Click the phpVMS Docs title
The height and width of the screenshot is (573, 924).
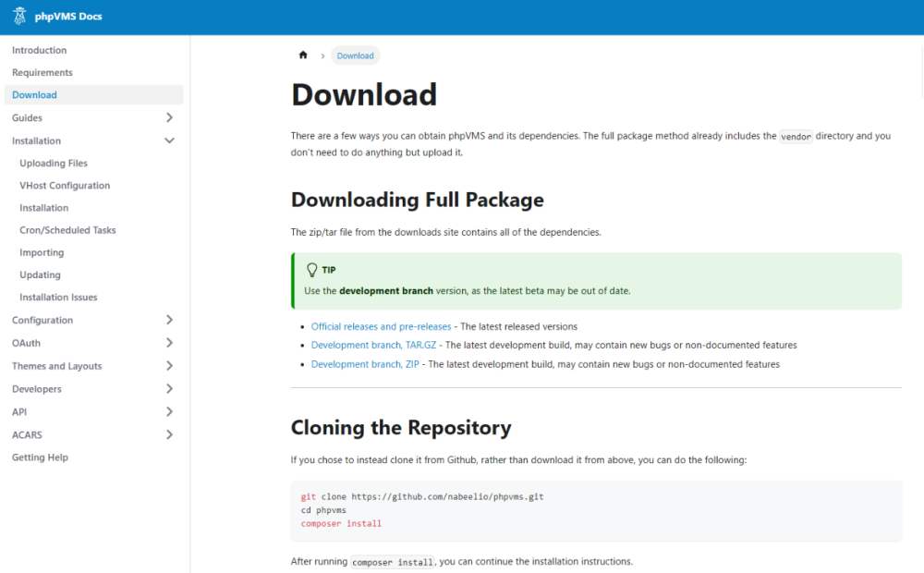click(69, 17)
